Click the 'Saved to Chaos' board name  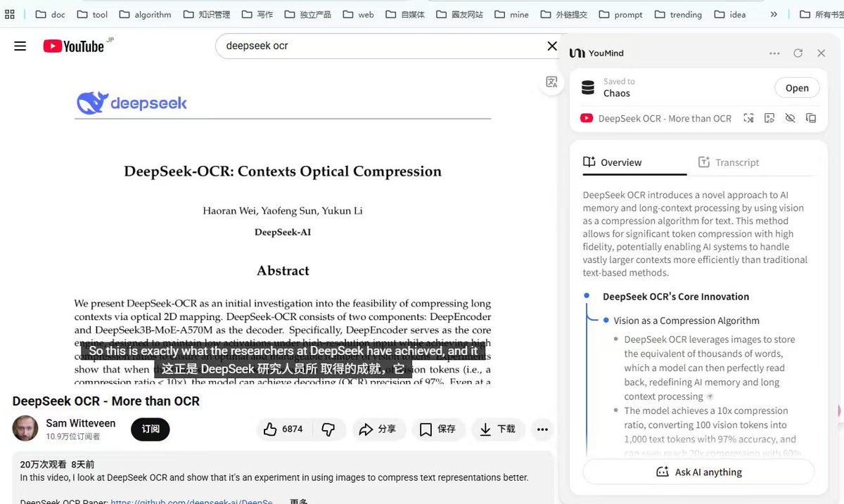(x=617, y=93)
